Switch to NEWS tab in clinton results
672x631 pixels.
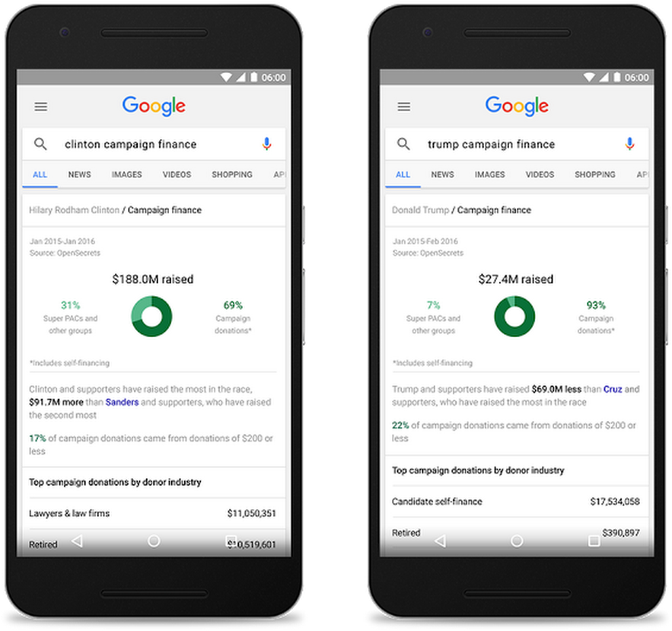pos(80,174)
